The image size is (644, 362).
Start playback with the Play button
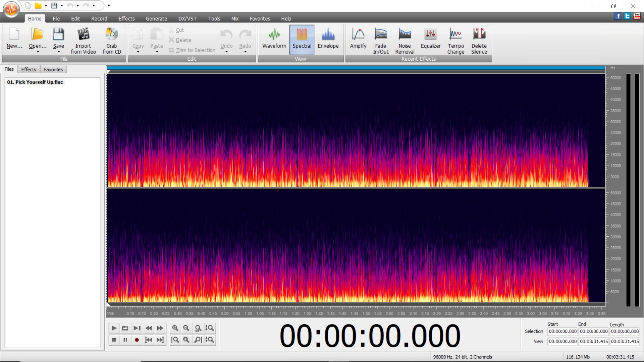pyautogui.click(x=114, y=328)
